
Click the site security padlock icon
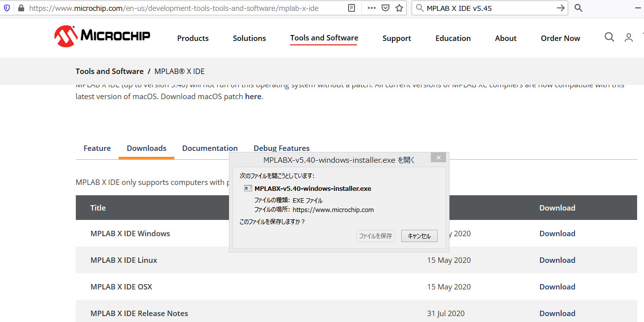(21, 8)
